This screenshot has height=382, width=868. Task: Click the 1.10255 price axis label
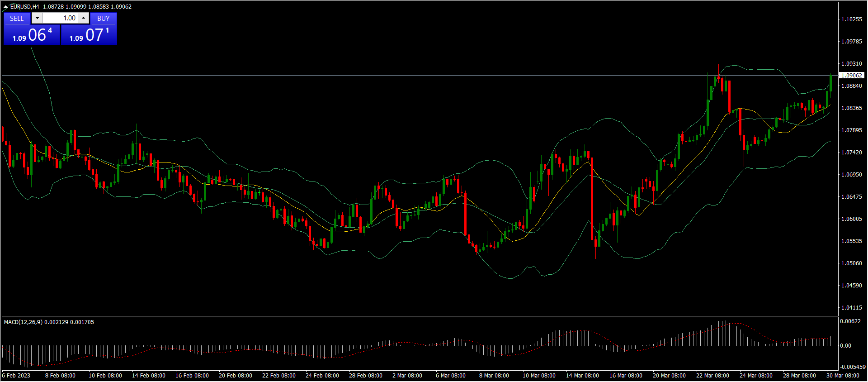coord(851,19)
